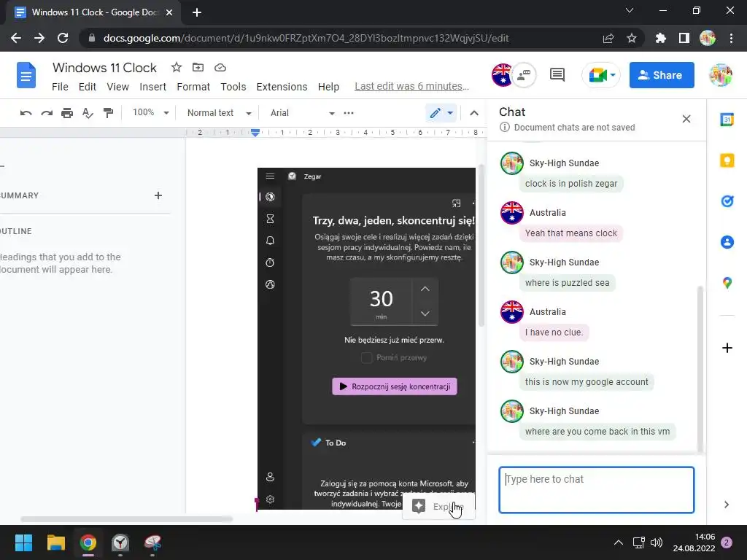Open the View menu
The height and width of the screenshot is (560, 747).
(x=117, y=87)
